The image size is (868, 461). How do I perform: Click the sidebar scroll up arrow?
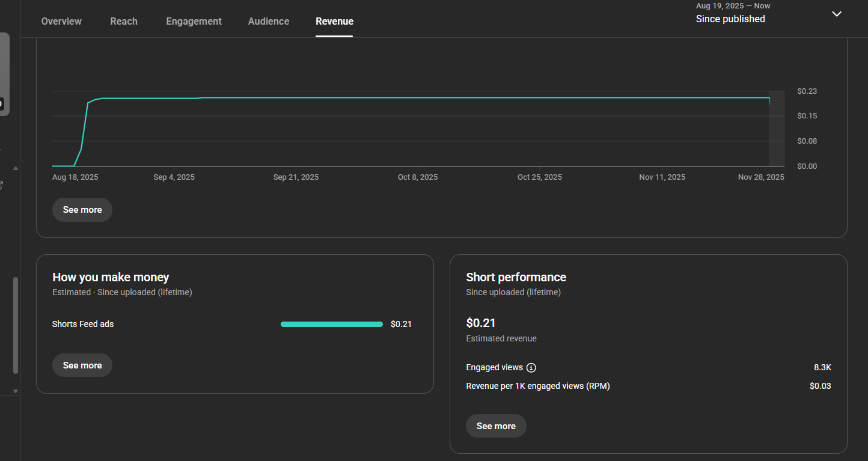[x=16, y=168]
